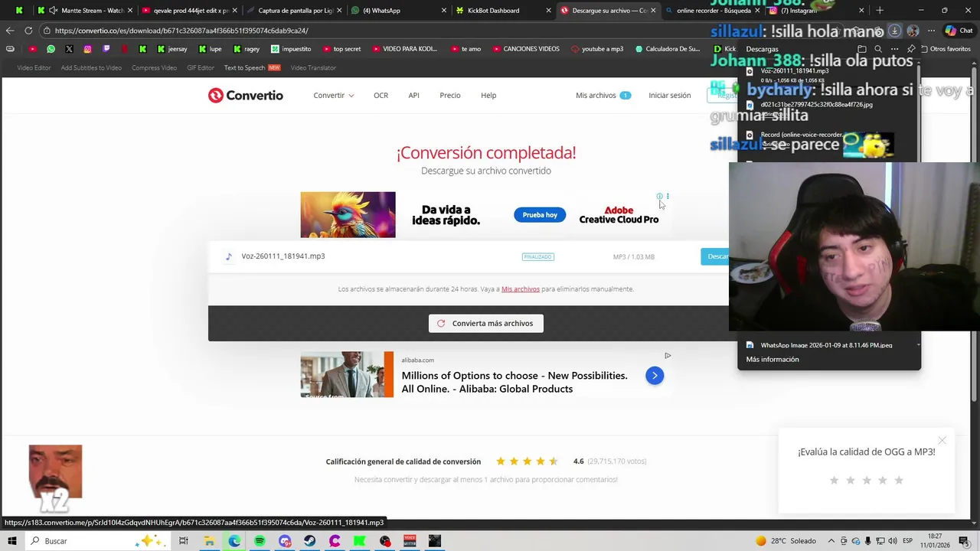
Task: Close the OGG to MP3 rating popup
Action: (x=942, y=440)
